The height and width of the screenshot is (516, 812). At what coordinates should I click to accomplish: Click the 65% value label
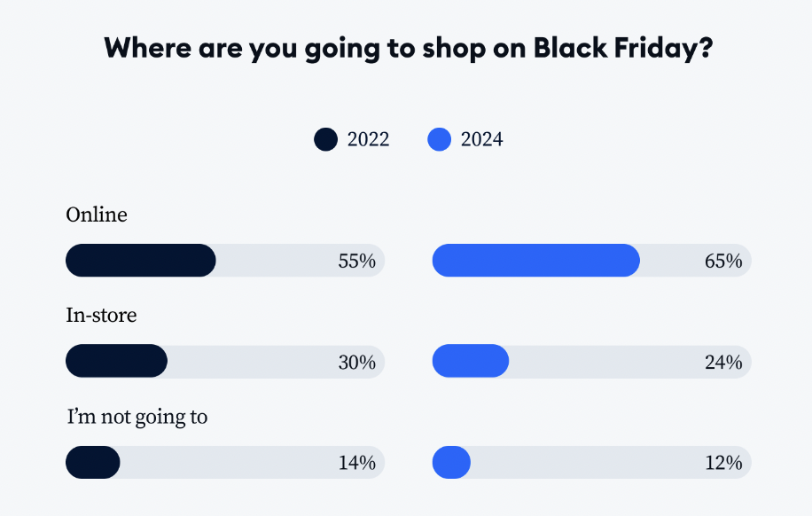tap(723, 262)
